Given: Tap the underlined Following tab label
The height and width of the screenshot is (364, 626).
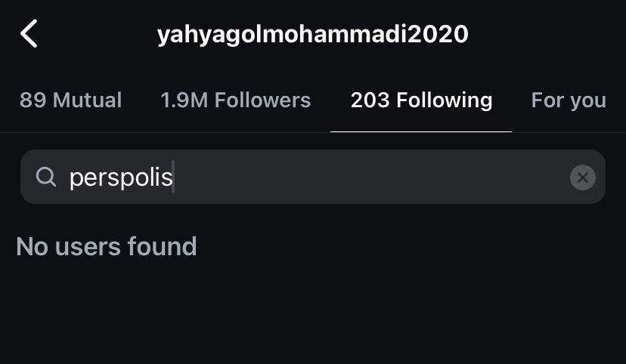Looking at the screenshot, I should [x=421, y=100].
